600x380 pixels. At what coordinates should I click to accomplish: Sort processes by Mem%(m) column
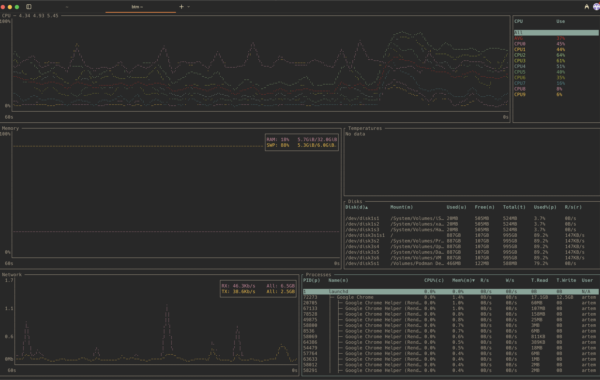463,280
